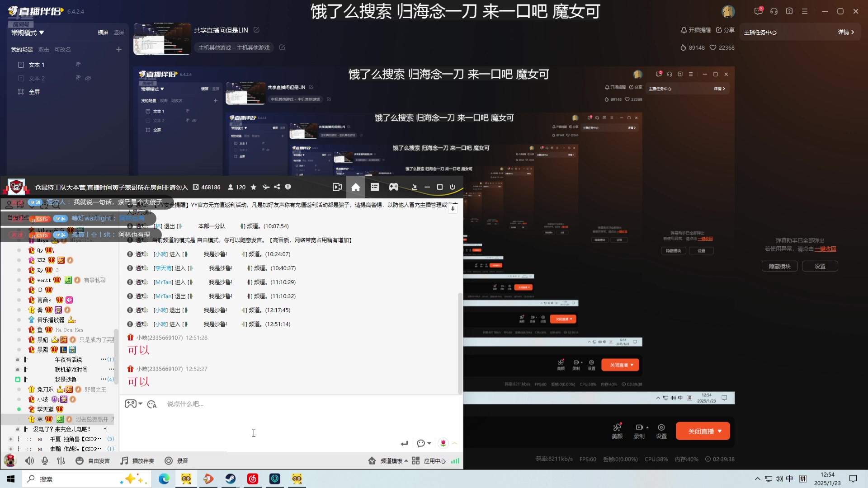Switch to 竖屏 portrait layout

(119, 33)
